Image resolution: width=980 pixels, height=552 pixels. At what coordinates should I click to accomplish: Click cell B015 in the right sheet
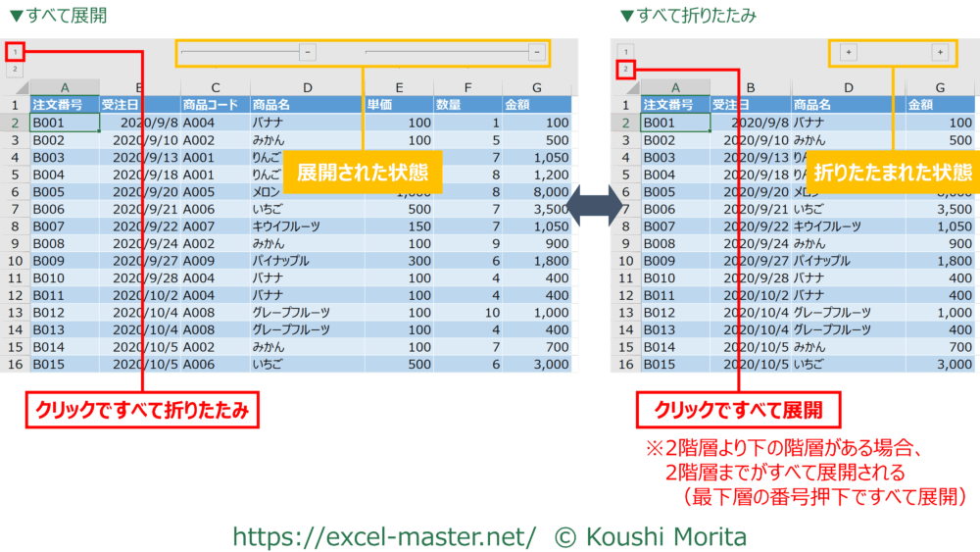click(x=674, y=364)
